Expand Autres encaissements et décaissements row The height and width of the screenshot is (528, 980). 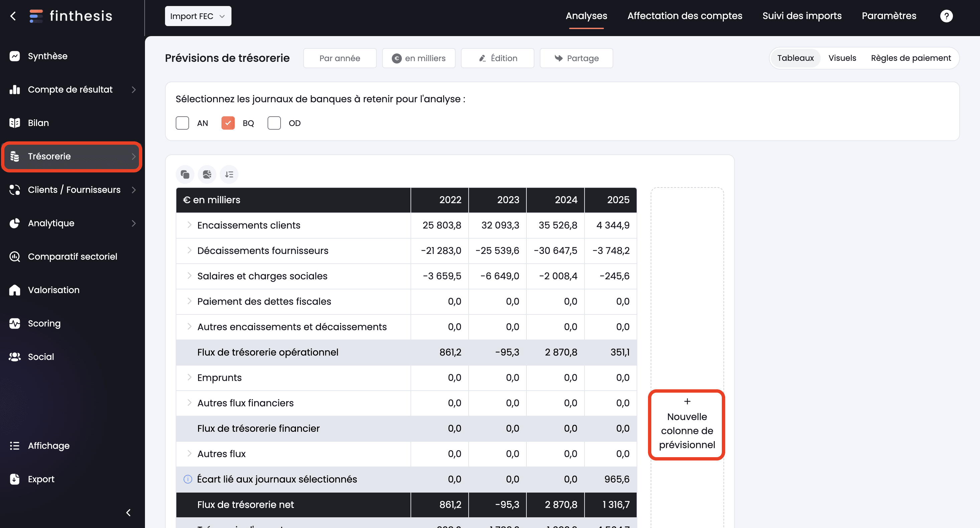pos(189,326)
